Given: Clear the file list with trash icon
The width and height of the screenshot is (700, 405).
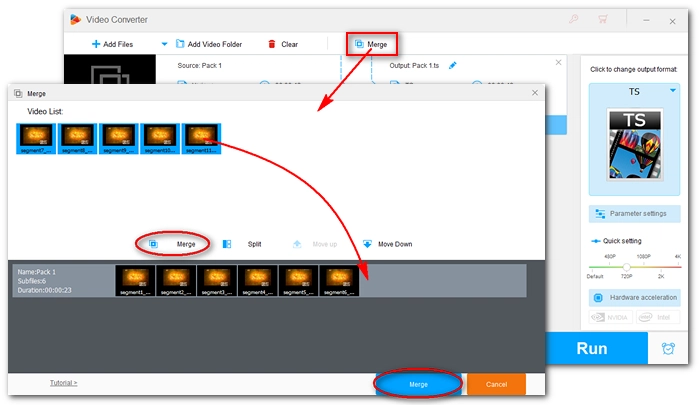Looking at the screenshot, I should pyautogui.click(x=283, y=44).
